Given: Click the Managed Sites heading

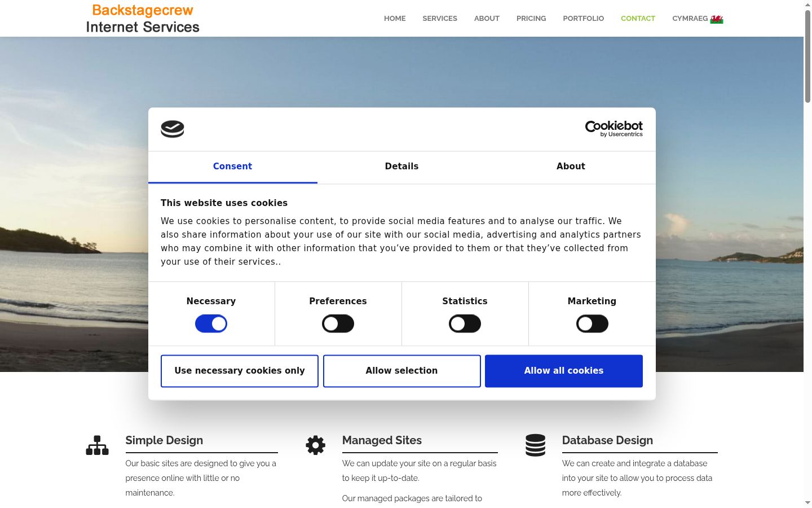Looking at the screenshot, I should pos(382,440).
